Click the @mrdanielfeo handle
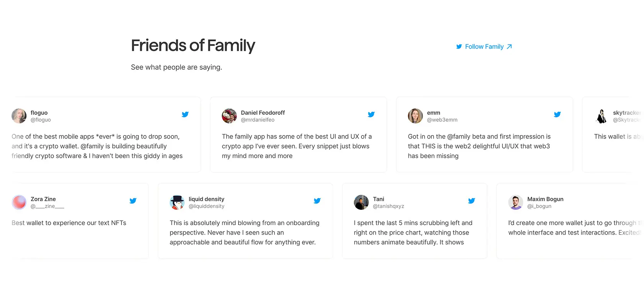This screenshot has height=292, width=644. (258, 120)
